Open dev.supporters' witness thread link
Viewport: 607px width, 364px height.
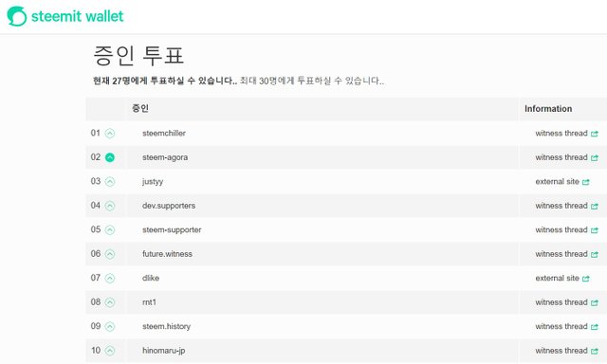(566, 206)
